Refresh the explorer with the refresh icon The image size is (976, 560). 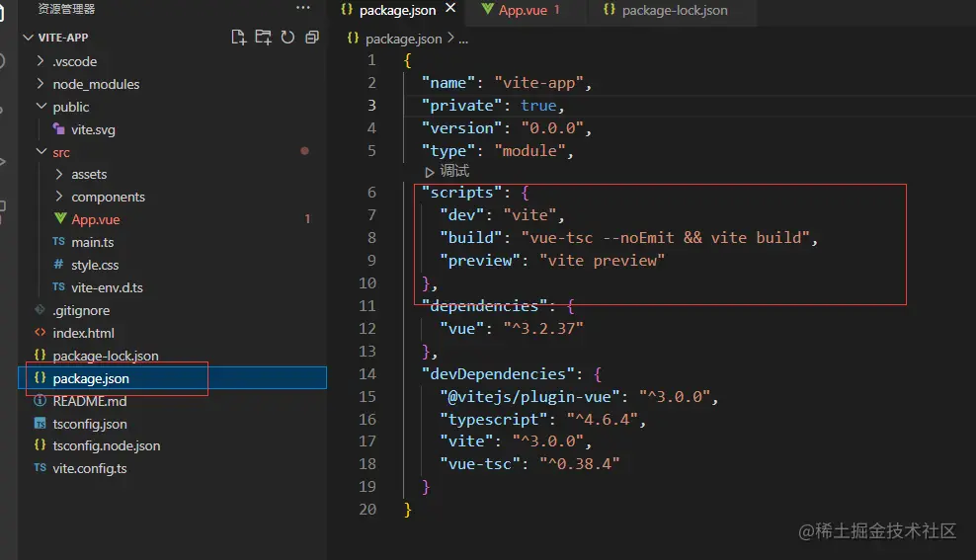tap(287, 38)
